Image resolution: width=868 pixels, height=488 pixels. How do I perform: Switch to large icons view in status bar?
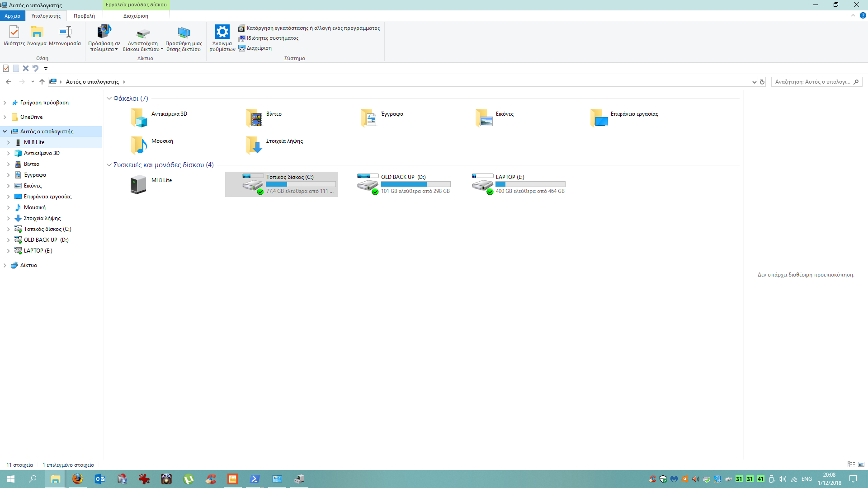click(x=861, y=465)
